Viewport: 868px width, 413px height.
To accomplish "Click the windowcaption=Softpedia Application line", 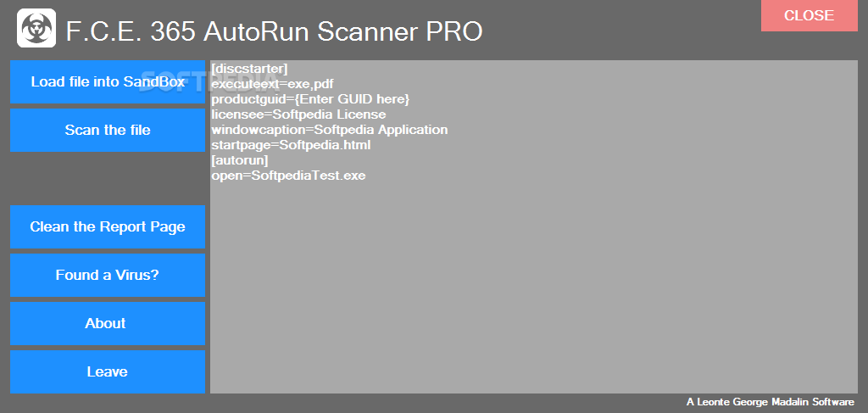I will click(330, 130).
